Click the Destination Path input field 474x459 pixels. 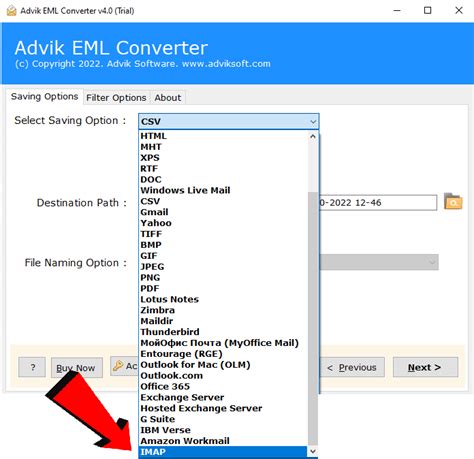[x=378, y=203]
